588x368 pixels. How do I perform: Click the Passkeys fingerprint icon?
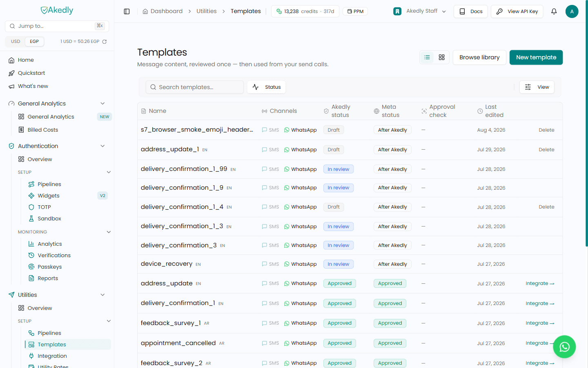[x=31, y=267]
